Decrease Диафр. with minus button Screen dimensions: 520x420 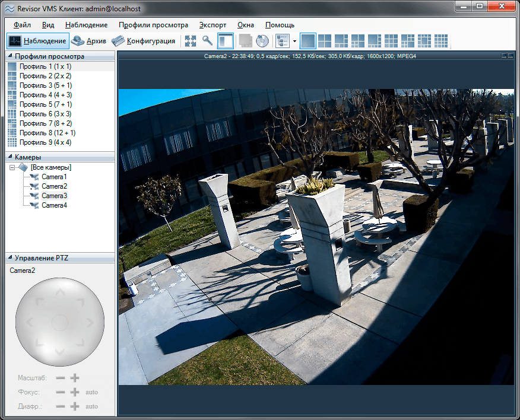point(61,406)
